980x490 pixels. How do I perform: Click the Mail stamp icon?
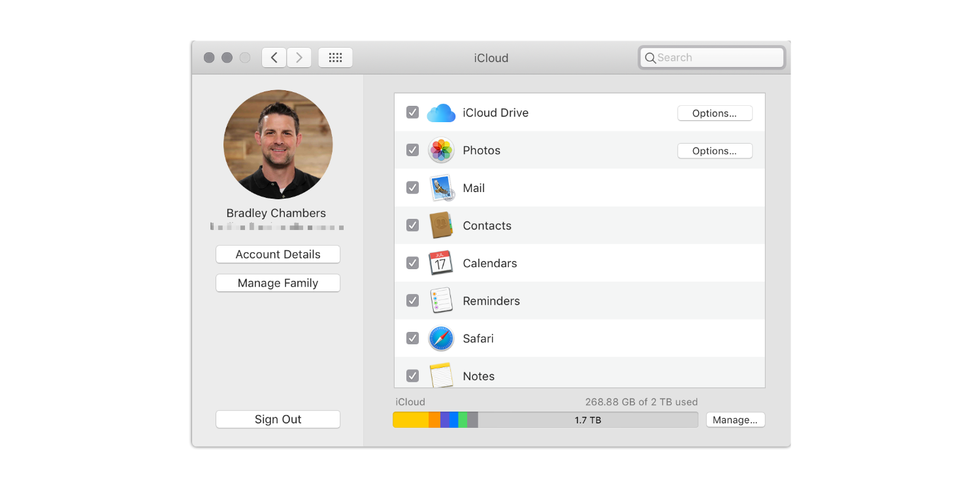(x=441, y=188)
